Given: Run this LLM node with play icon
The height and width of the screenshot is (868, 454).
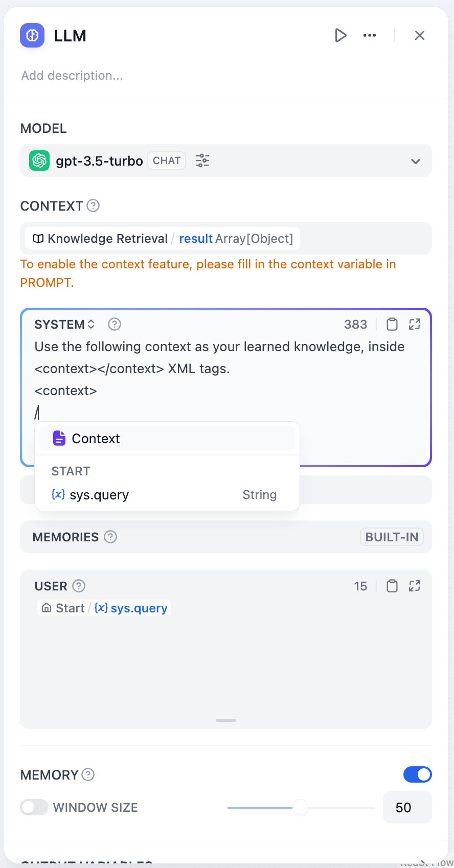Looking at the screenshot, I should tap(340, 35).
